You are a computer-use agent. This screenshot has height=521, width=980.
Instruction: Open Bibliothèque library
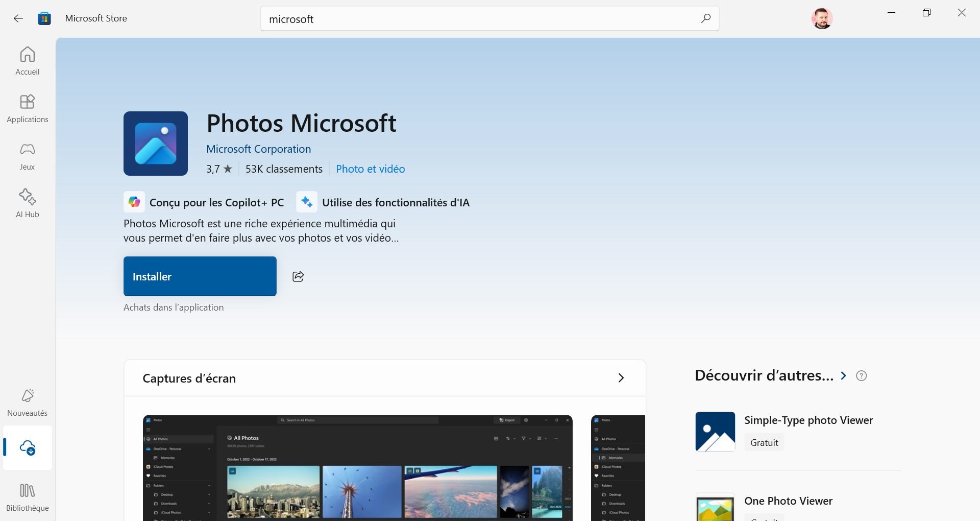point(28,497)
